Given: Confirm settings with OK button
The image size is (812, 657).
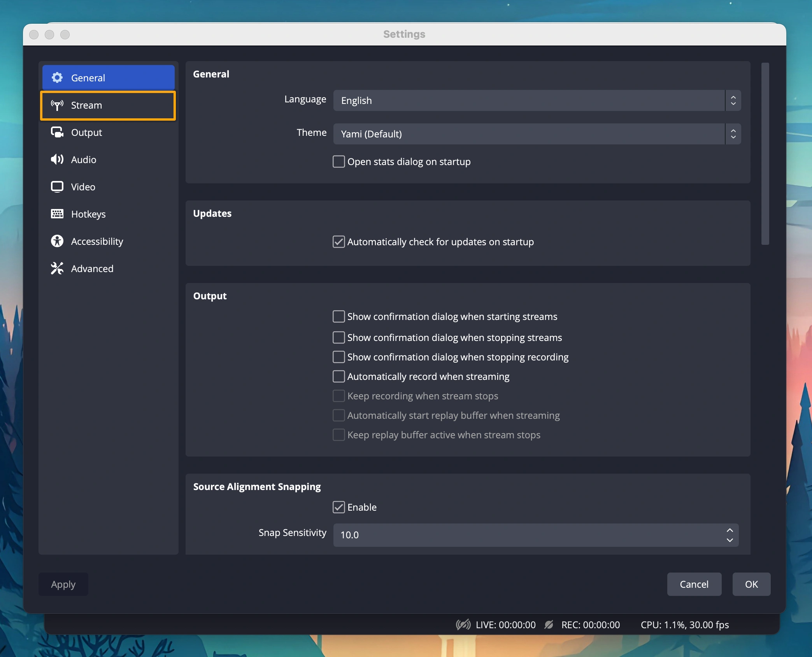Looking at the screenshot, I should [x=751, y=584].
